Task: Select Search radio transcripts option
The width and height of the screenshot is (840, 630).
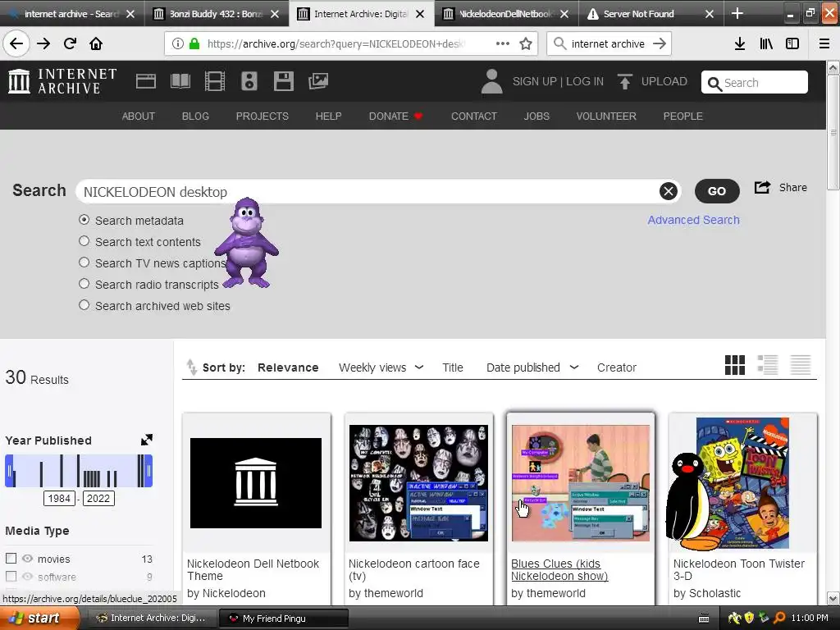Action: pos(84,283)
